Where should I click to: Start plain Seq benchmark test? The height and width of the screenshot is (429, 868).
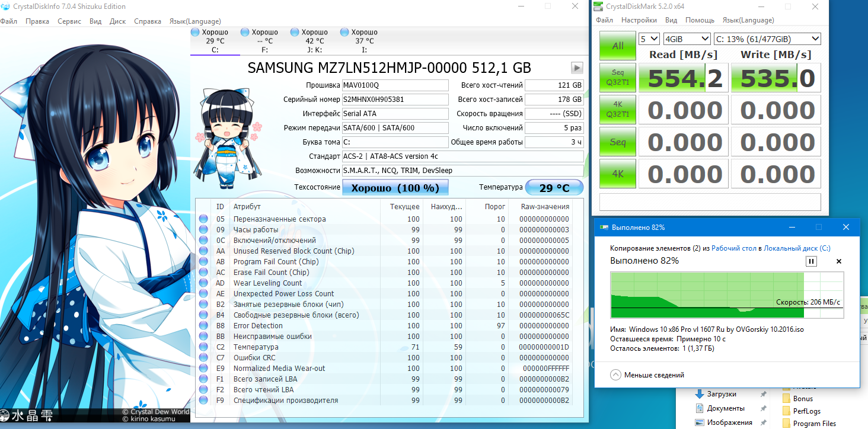(x=618, y=142)
